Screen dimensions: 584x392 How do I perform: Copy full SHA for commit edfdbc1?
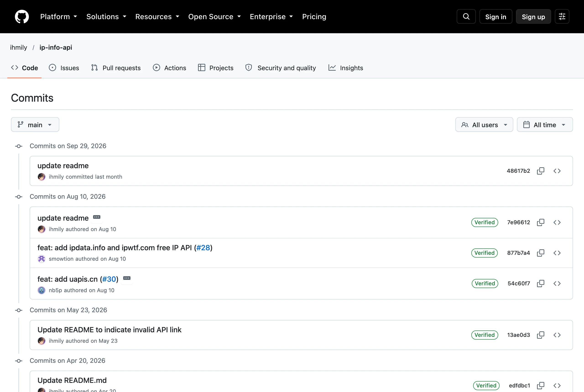pyautogui.click(x=541, y=385)
